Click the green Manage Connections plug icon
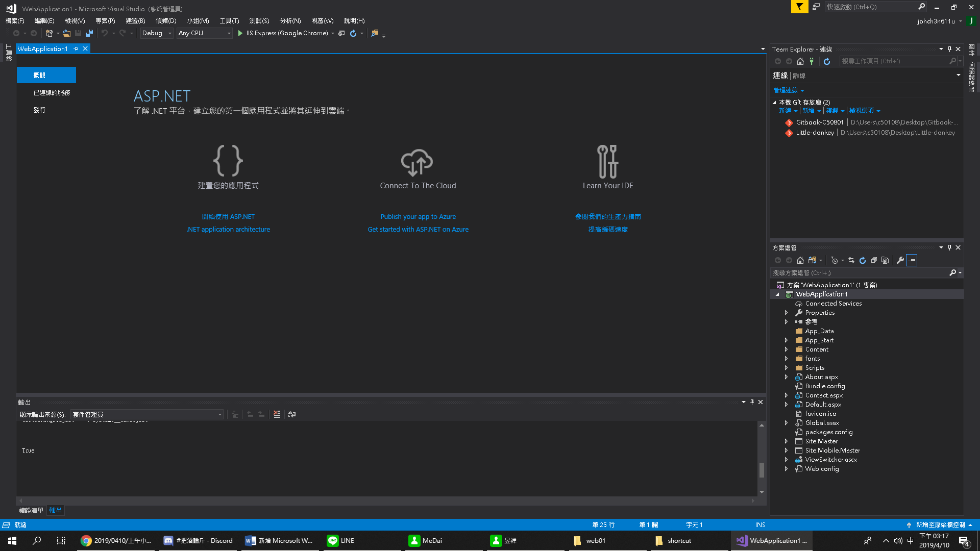This screenshot has height=551, width=980. point(812,61)
